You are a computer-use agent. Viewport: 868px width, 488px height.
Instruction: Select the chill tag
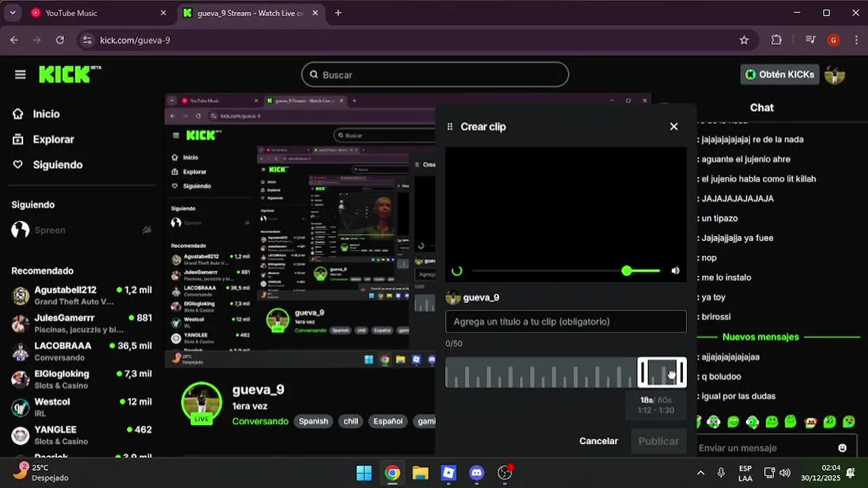click(351, 421)
